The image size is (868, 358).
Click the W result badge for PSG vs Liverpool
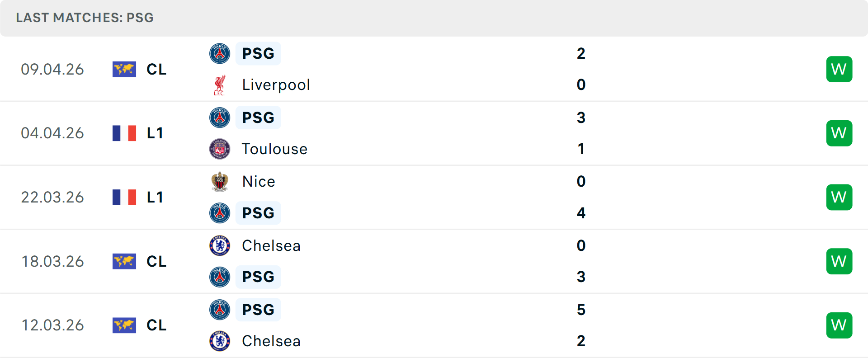[839, 69]
